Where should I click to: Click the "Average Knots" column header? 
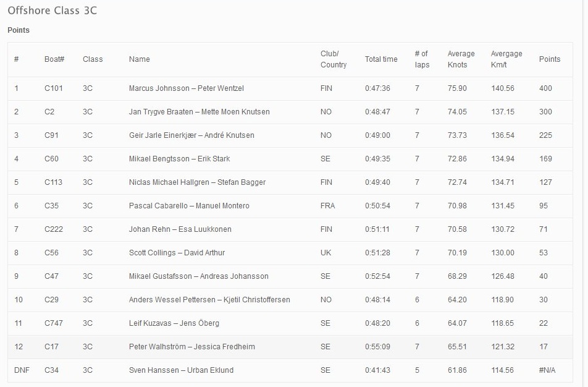coord(461,59)
